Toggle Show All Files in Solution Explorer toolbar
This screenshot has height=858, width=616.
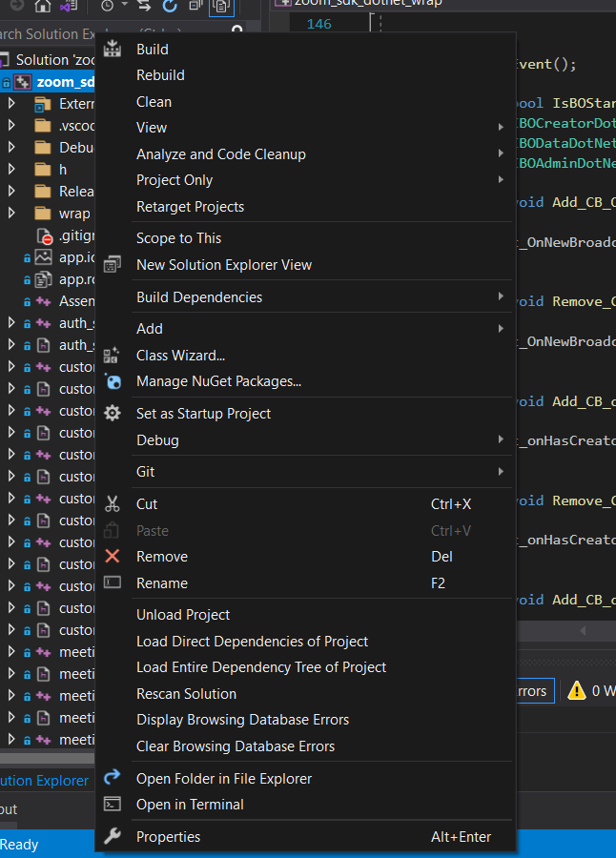222,6
